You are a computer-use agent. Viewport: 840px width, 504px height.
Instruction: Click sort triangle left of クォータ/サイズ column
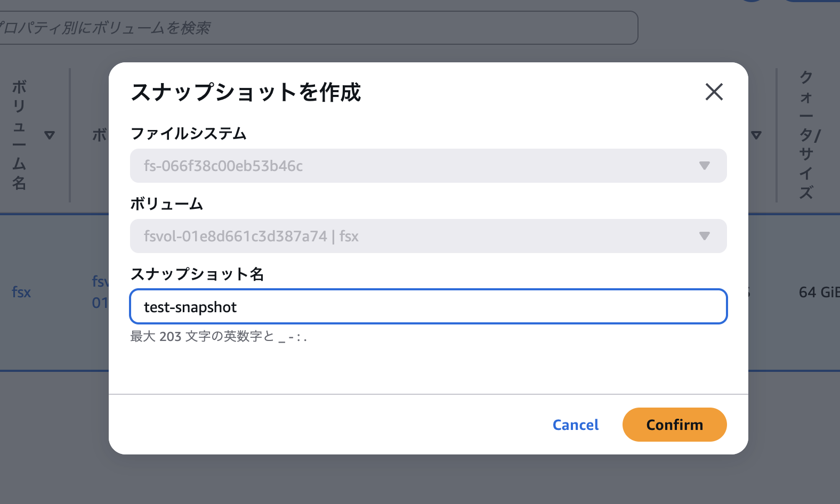[756, 135]
